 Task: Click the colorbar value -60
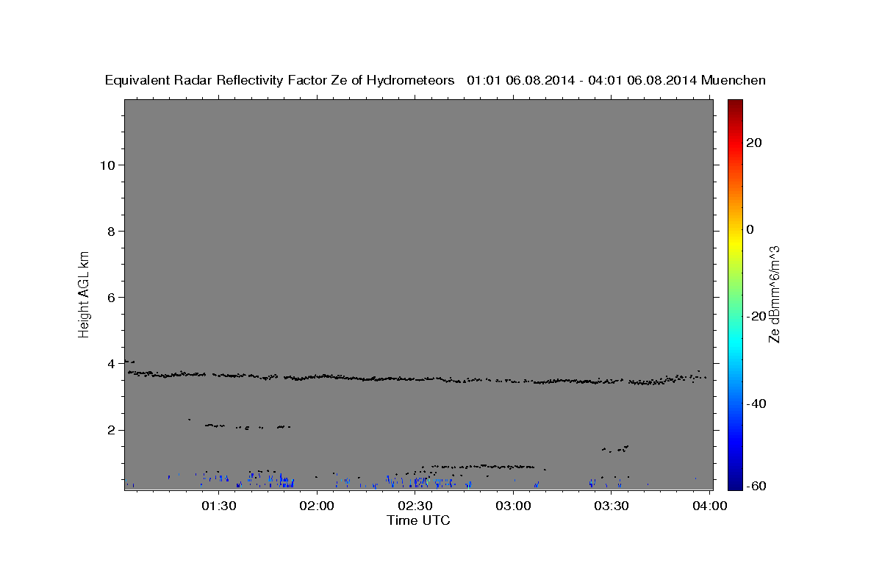(x=755, y=487)
